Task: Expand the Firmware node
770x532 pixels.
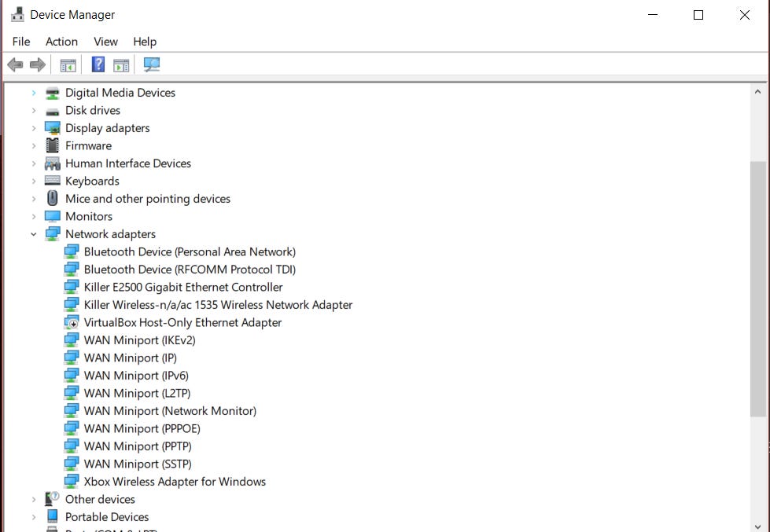Action: (x=33, y=145)
